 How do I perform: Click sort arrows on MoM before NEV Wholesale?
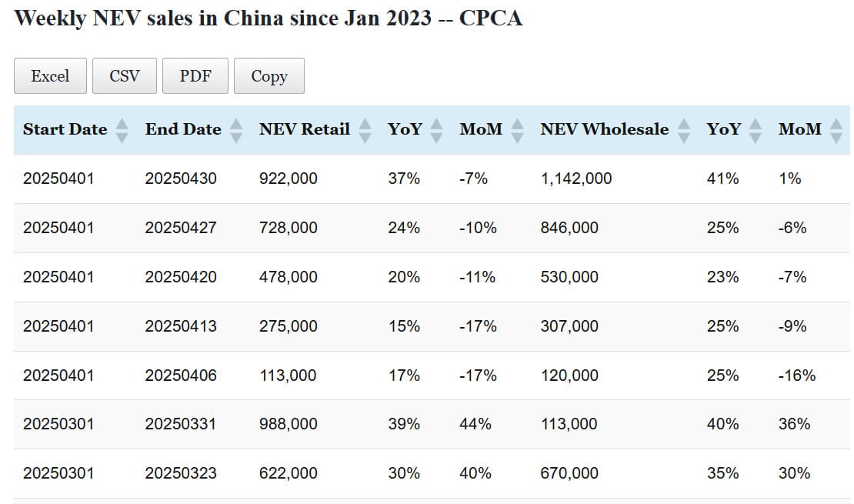point(517,130)
